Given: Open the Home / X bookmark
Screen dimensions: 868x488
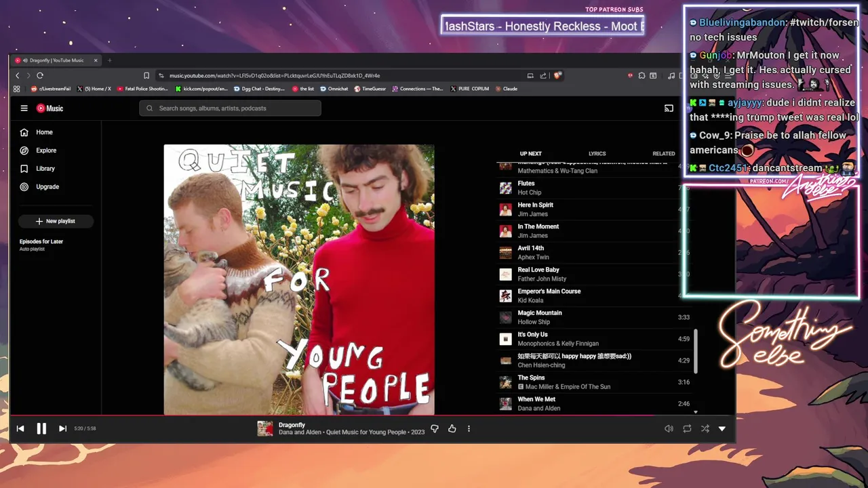Looking at the screenshot, I should [94, 89].
